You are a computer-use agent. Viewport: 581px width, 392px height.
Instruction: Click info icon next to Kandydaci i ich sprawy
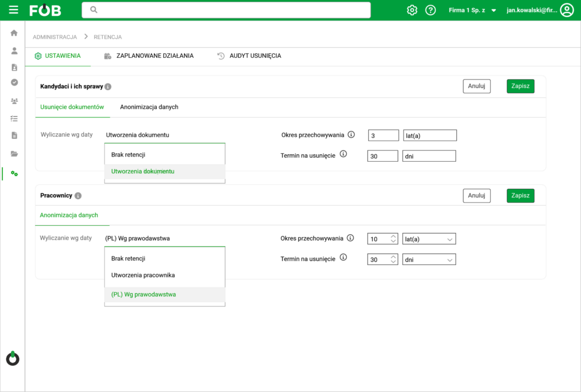point(108,87)
